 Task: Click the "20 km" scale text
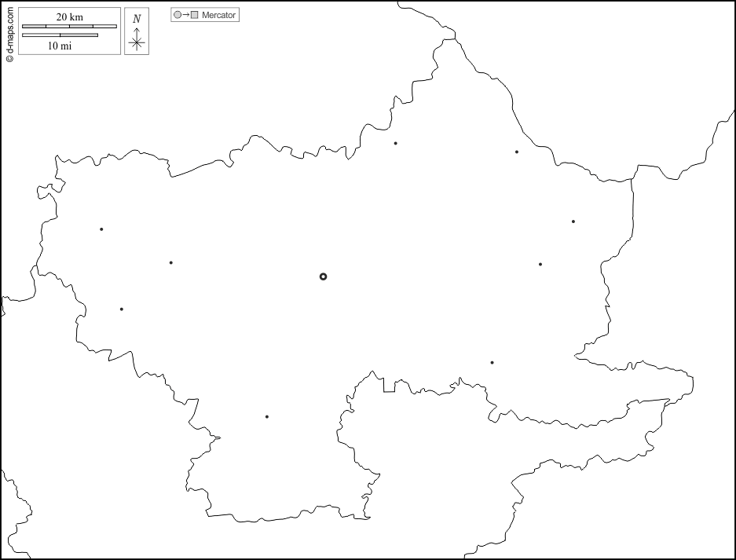click(x=69, y=17)
